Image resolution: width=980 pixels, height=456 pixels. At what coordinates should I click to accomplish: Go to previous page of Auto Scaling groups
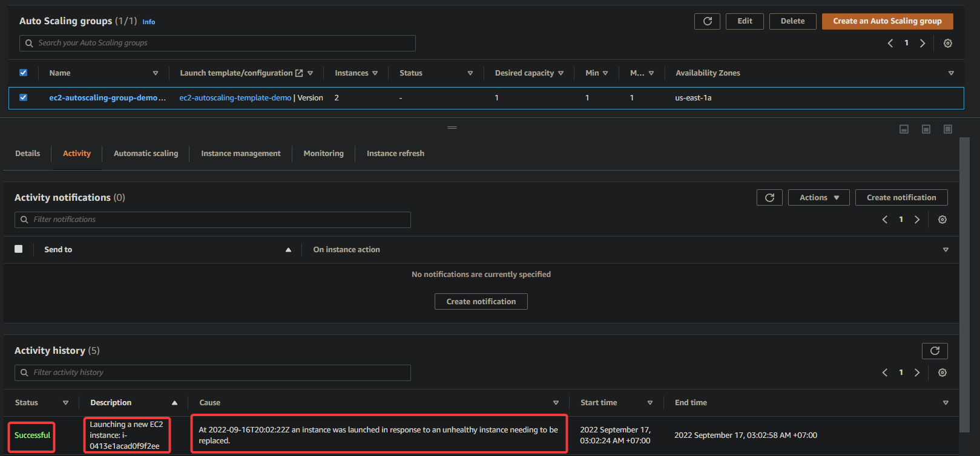point(890,44)
